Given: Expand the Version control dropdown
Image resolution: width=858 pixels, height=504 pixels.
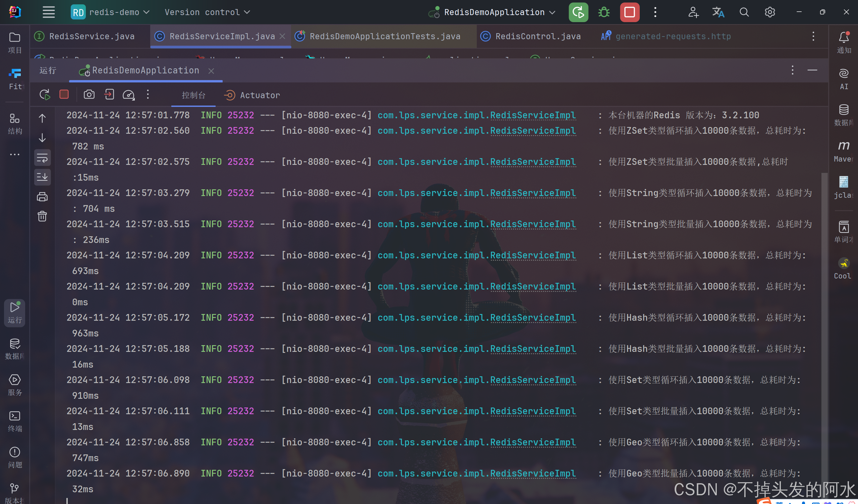Looking at the screenshot, I should tap(207, 12).
